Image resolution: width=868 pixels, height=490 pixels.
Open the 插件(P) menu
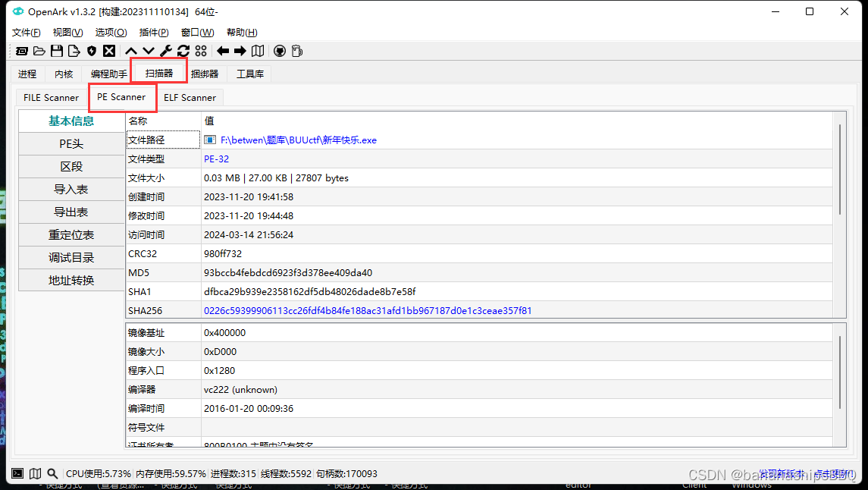(154, 32)
